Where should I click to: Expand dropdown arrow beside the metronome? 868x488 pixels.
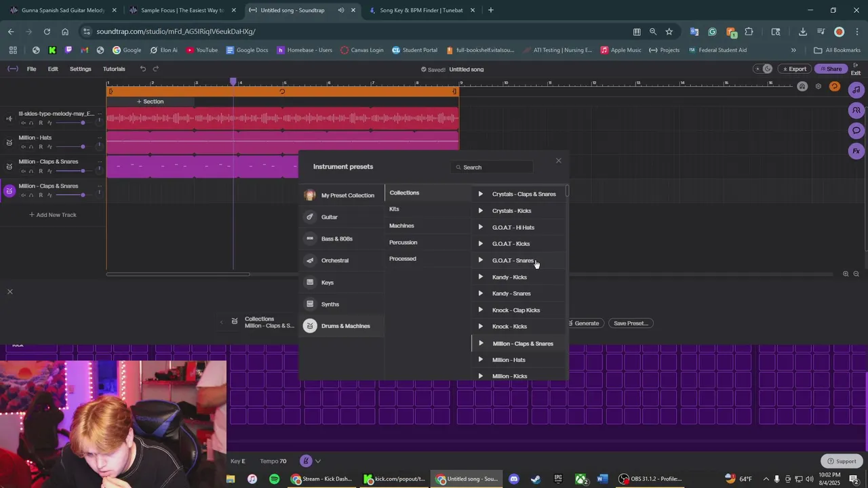(x=317, y=461)
